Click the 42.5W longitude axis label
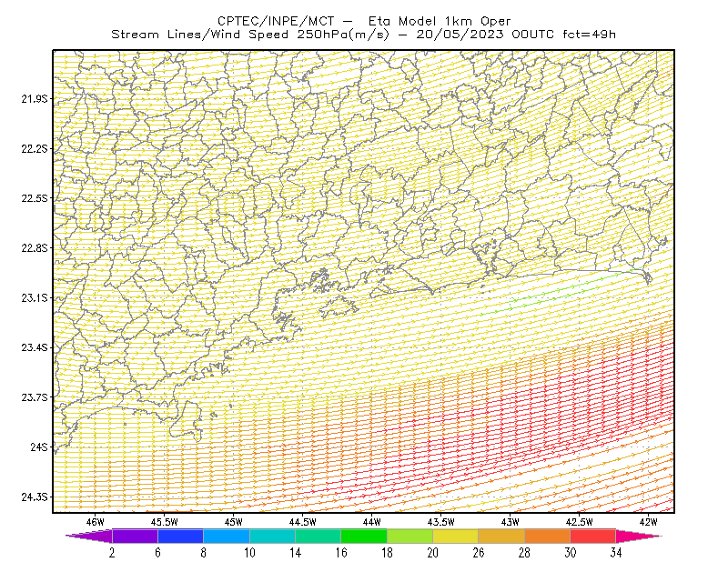 tap(579, 522)
